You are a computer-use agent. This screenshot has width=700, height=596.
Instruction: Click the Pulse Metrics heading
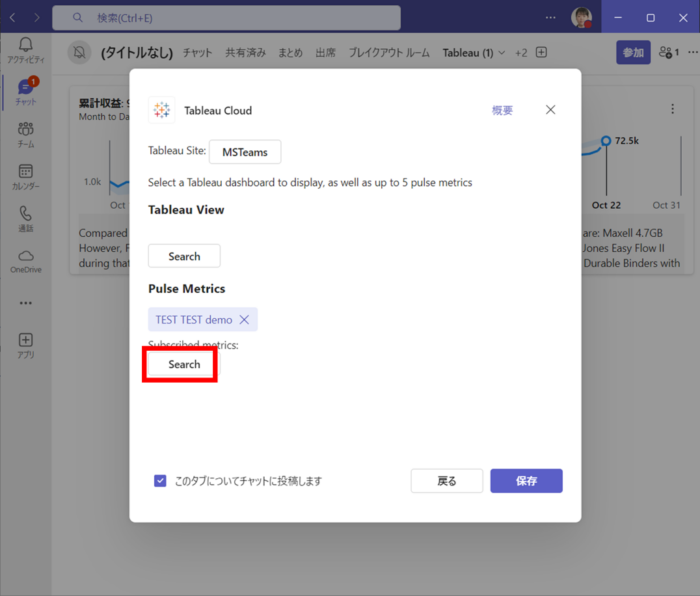click(x=187, y=289)
